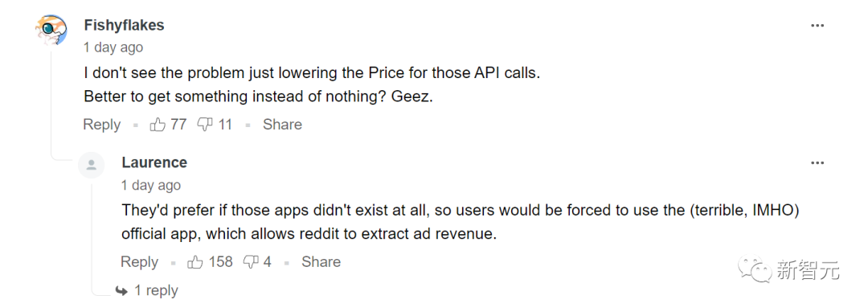Downvote Fishyflakes' comment with thumbs-down
This screenshot has width=868, height=308.
click(x=206, y=125)
